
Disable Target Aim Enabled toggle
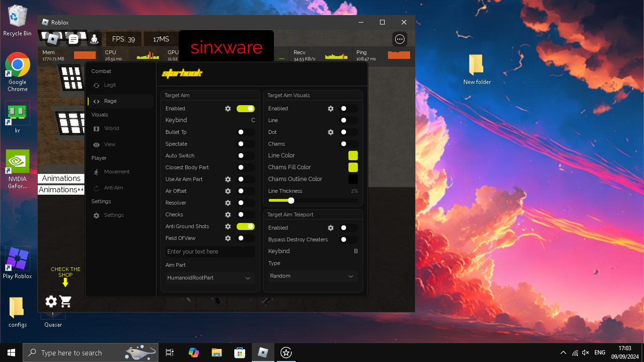point(246,108)
